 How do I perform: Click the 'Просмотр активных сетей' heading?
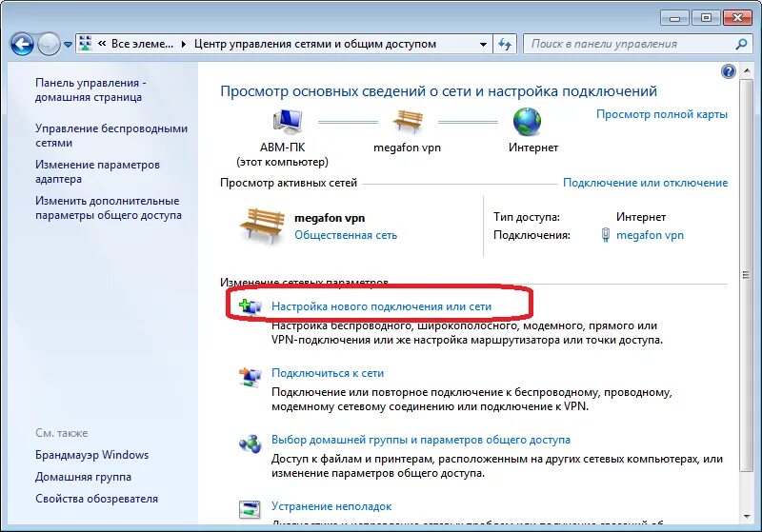tap(289, 183)
